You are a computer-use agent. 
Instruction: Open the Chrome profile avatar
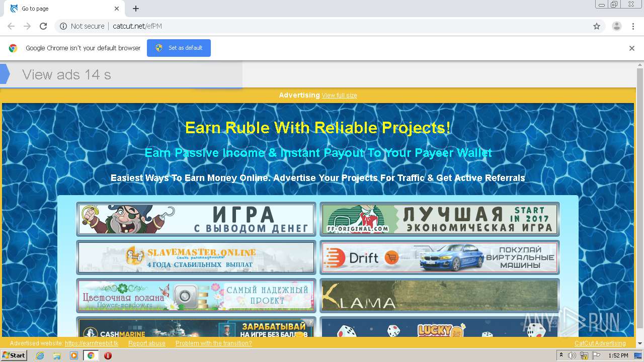(616, 26)
